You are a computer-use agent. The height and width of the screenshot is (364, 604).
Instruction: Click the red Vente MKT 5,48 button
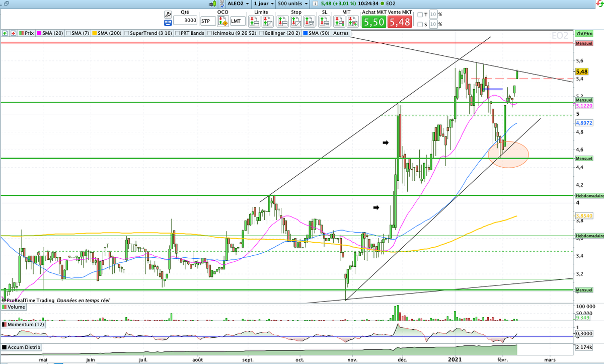[x=399, y=22]
